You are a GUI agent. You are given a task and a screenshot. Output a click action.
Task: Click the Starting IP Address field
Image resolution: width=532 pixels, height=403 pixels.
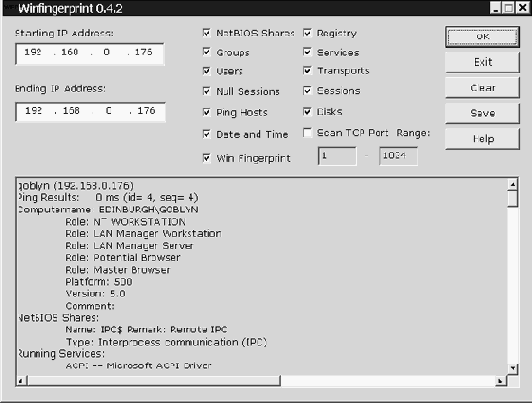(90, 54)
